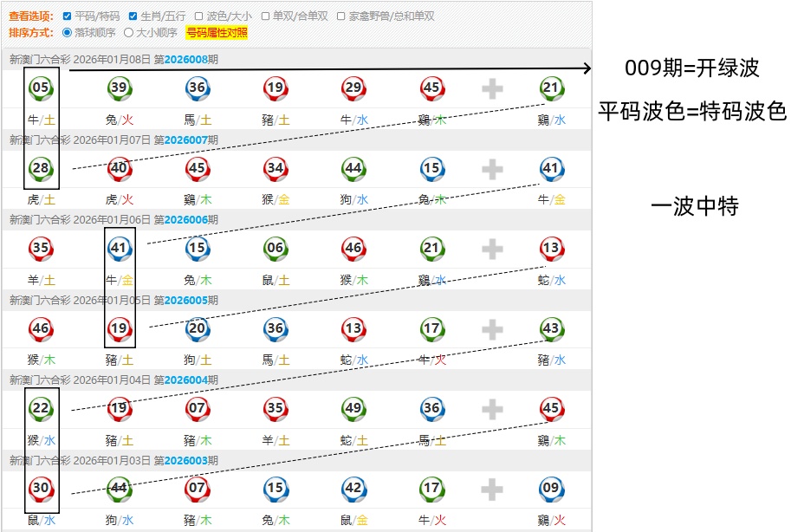The width and height of the screenshot is (804, 532).
Task: Uncheck the 平码/特码 checkbox
Action: click(x=67, y=16)
